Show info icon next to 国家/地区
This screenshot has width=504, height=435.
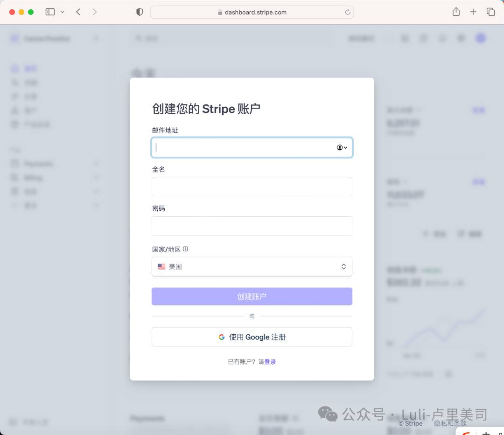185,249
